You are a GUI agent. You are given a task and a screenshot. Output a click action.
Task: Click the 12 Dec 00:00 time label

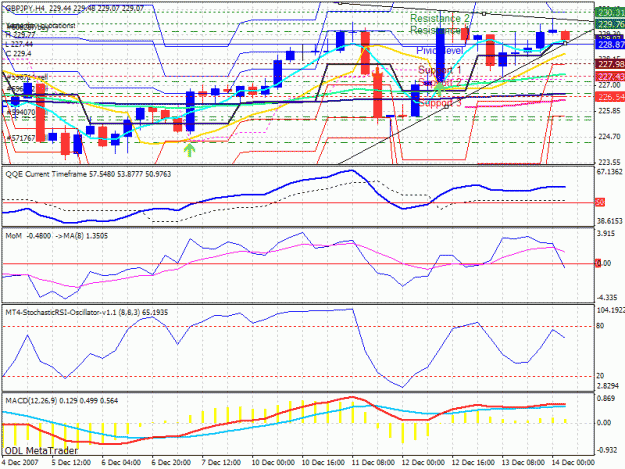tap(423, 463)
